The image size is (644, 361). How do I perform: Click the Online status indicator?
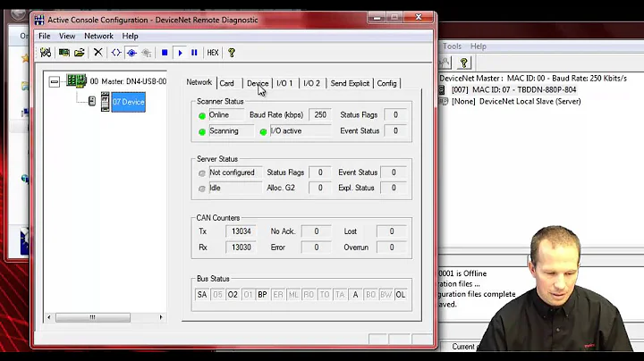pyautogui.click(x=202, y=115)
